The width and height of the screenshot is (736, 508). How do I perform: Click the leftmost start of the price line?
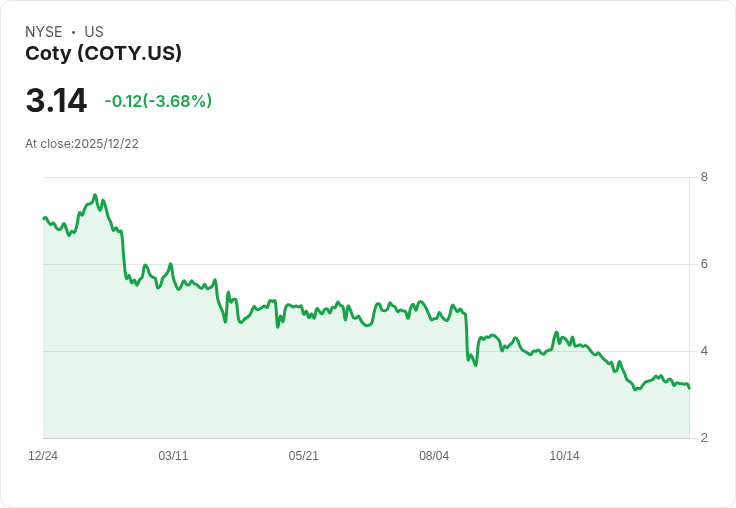click(44, 217)
